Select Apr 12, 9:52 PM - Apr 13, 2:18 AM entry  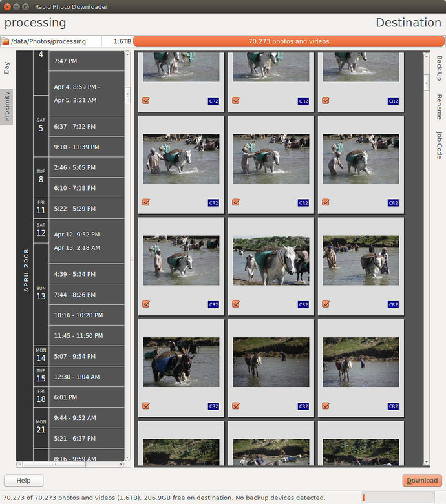click(87, 241)
